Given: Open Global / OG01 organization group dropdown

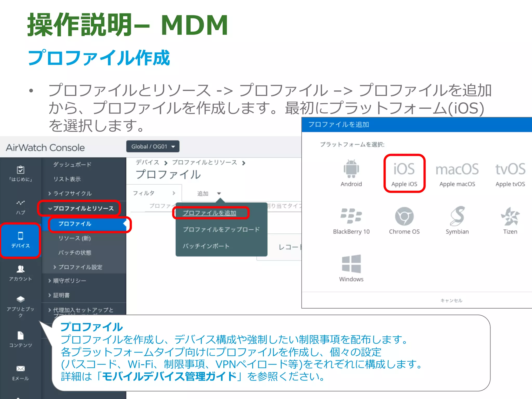Looking at the screenshot, I should pos(153,147).
